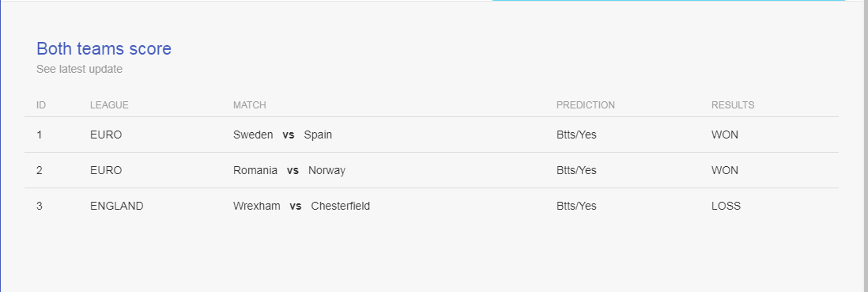Click the WON result for Romania match

(x=725, y=170)
